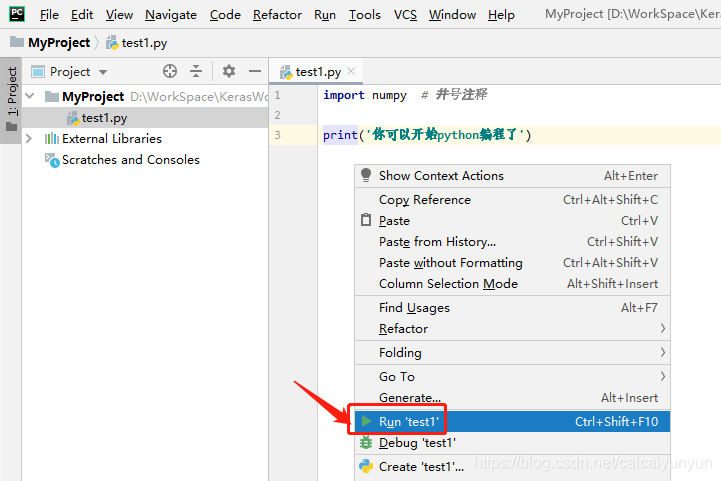Click the light bulb Show Context Actions icon
This screenshot has width=721, height=481.
point(366,175)
